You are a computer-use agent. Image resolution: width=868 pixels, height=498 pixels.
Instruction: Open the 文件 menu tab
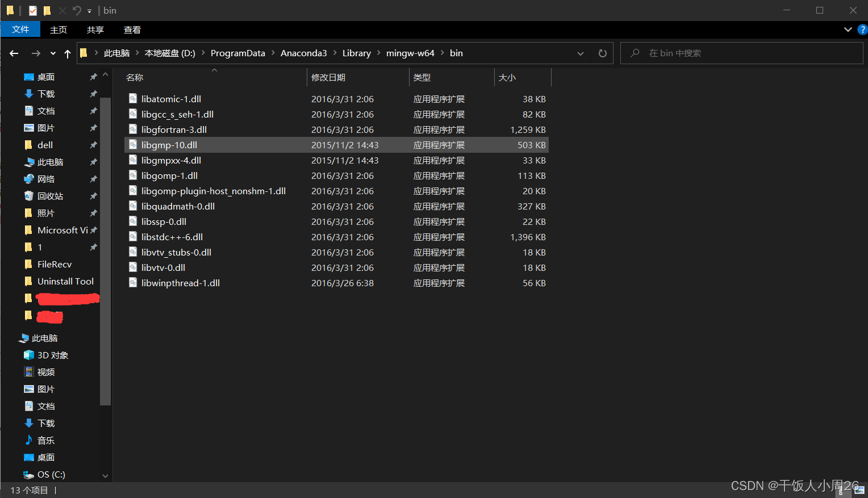[20, 30]
